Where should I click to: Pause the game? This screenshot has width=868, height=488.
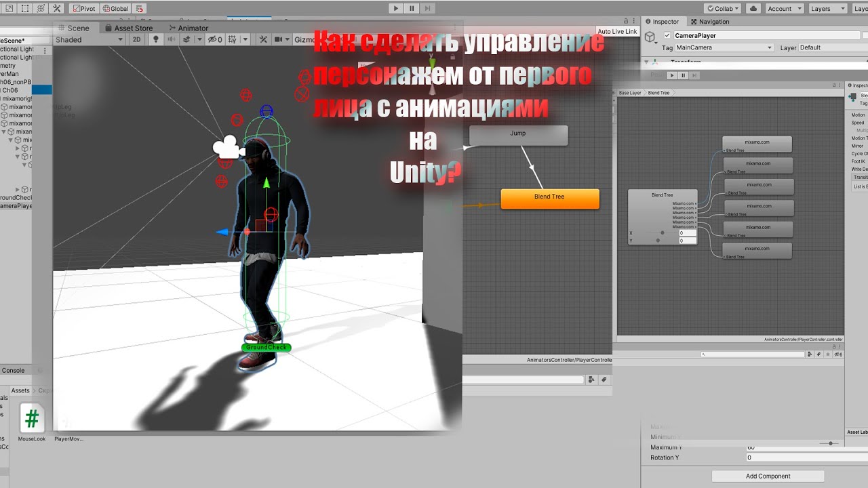coord(412,8)
